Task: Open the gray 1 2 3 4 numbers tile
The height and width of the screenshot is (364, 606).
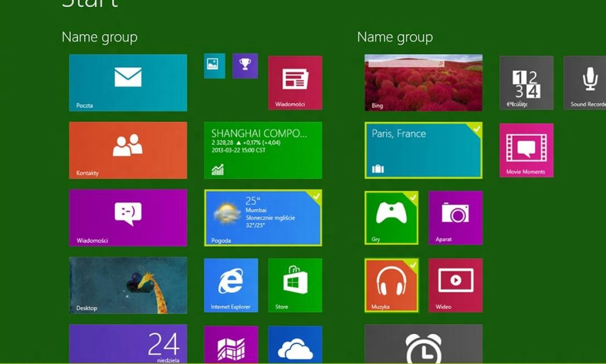Action: [526, 82]
